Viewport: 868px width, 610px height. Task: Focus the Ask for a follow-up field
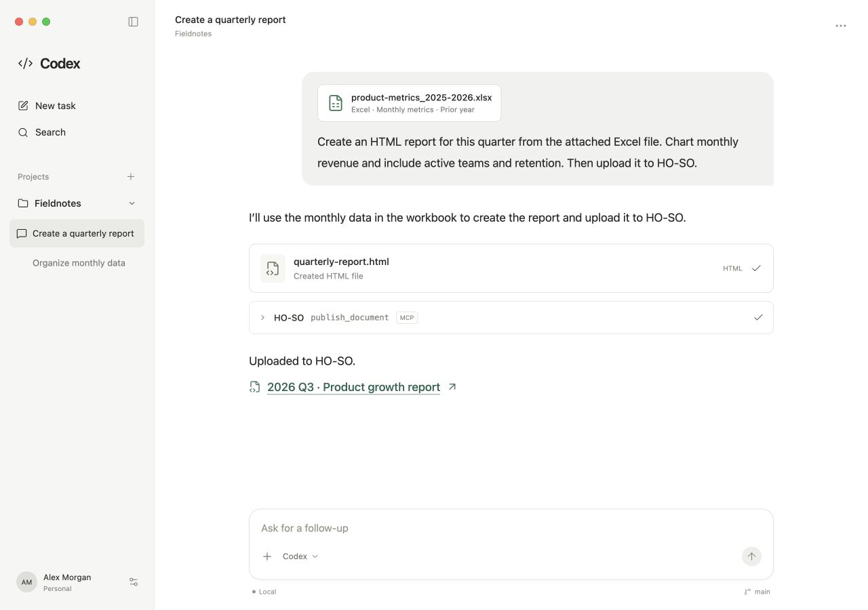[511, 528]
